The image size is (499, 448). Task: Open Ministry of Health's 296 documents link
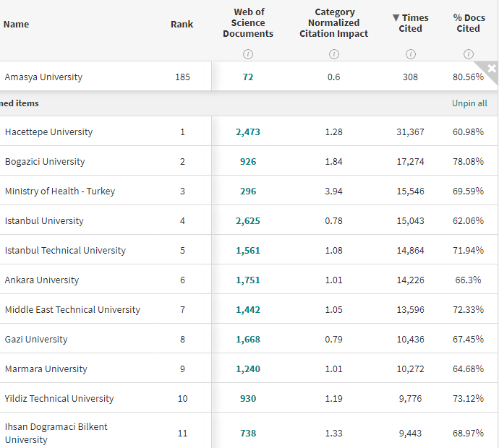click(x=248, y=191)
